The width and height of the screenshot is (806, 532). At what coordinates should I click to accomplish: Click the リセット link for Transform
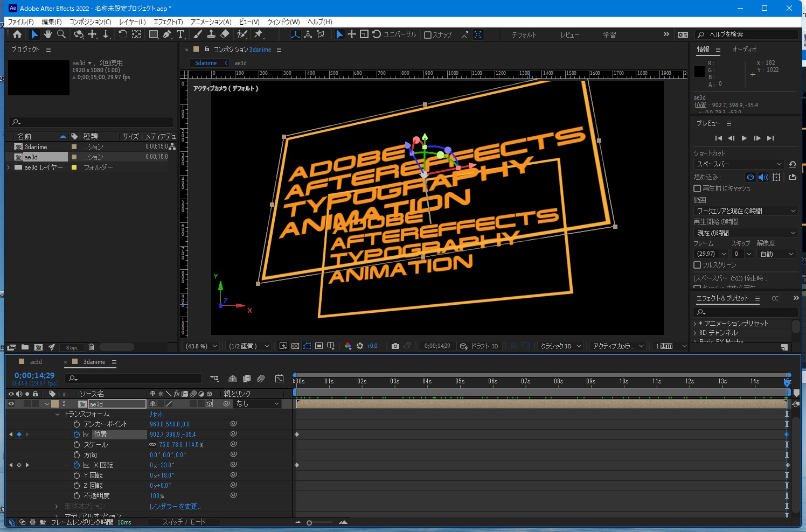pos(156,414)
